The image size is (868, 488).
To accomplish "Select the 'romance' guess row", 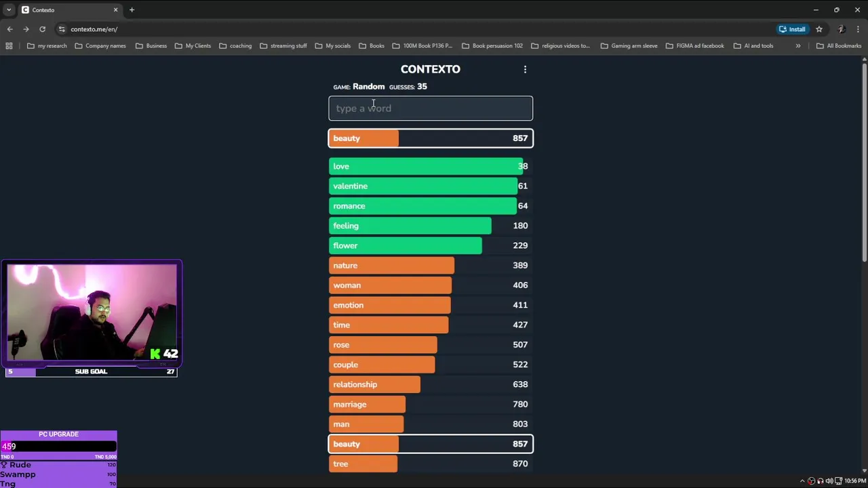I will click(x=431, y=206).
